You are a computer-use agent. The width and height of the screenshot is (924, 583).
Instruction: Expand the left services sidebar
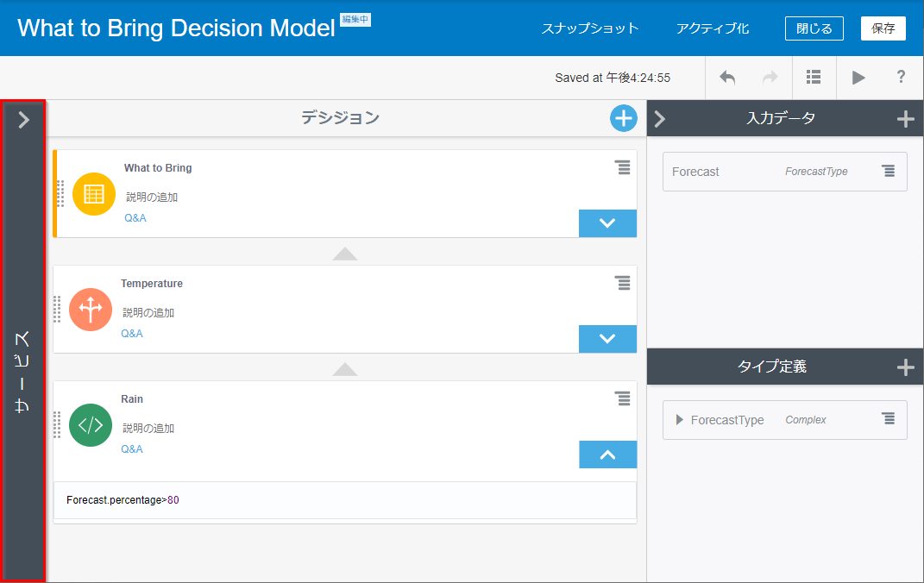click(x=23, y=120)
